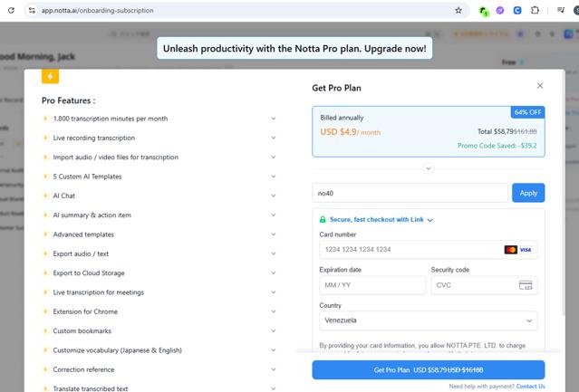Screen dimensions: 579x392
Task: Expand Extension for Chrome feature
Action: click(x=274, y=311)
